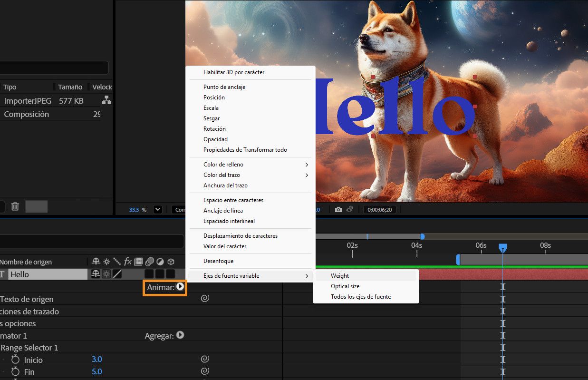Screen dimensions: 588x380
Task: Click the 33.3 % magnification value
Action: (138, 209)
